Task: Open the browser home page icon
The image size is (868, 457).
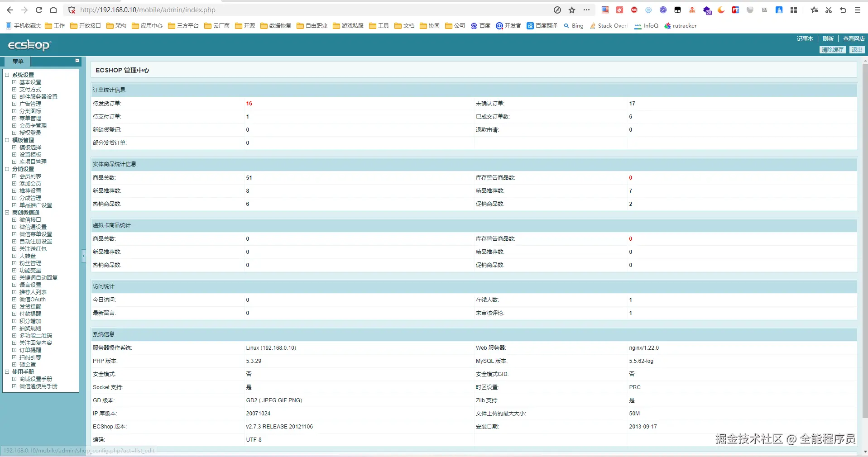Action: pos(53,10)
